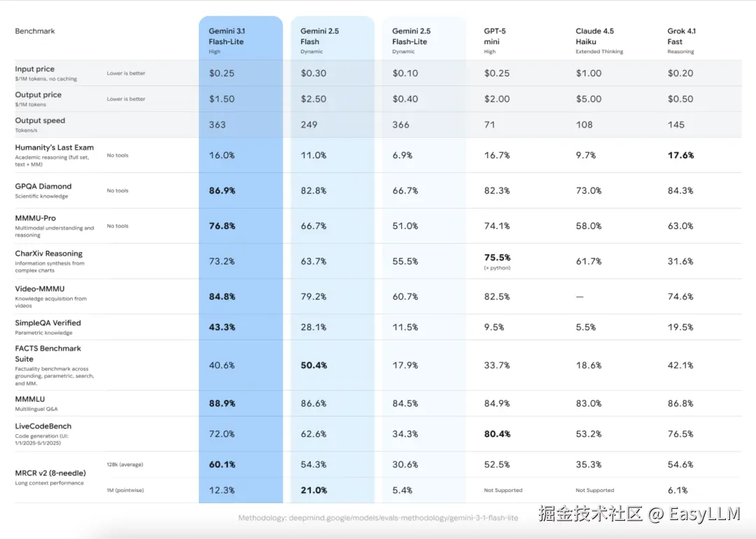Click the CharXiv Reasoning row title
This screenshot has height=539, width=756.
click(49, 253)
